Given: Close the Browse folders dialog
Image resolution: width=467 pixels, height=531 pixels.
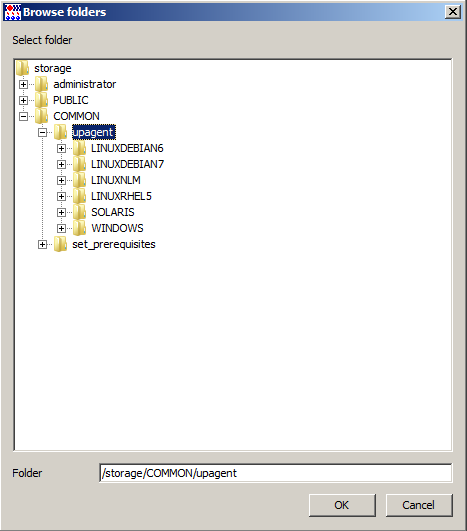Looking at the screenshot, I should pyautogui.click(x=453, y=12).
